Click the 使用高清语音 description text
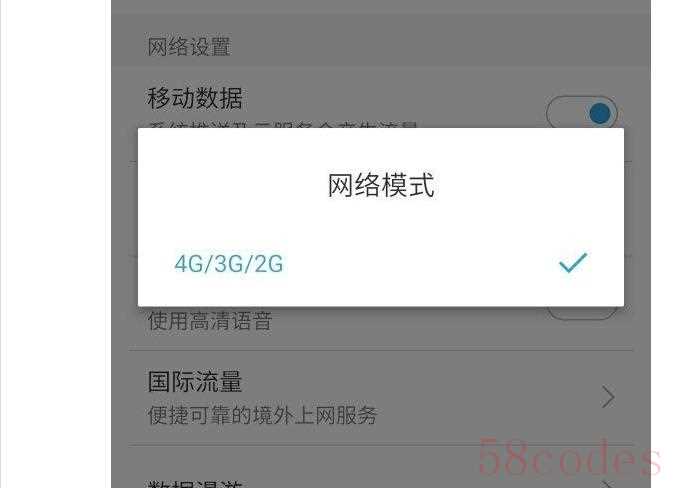Viewport: 677px width, 488px height. 210,321
